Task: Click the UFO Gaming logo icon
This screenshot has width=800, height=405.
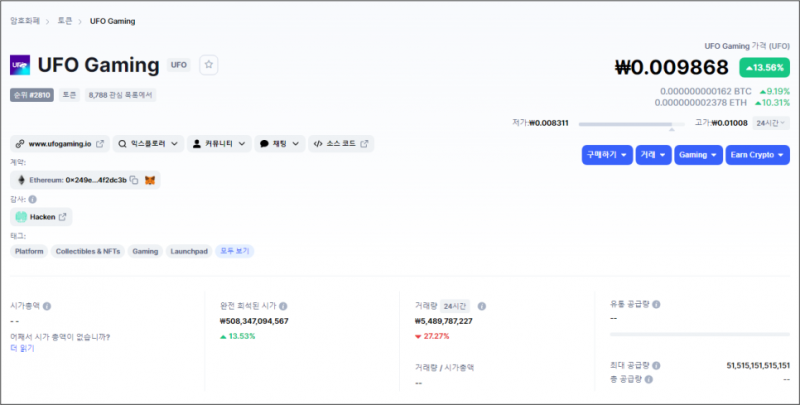Action: tap(19, 65)
